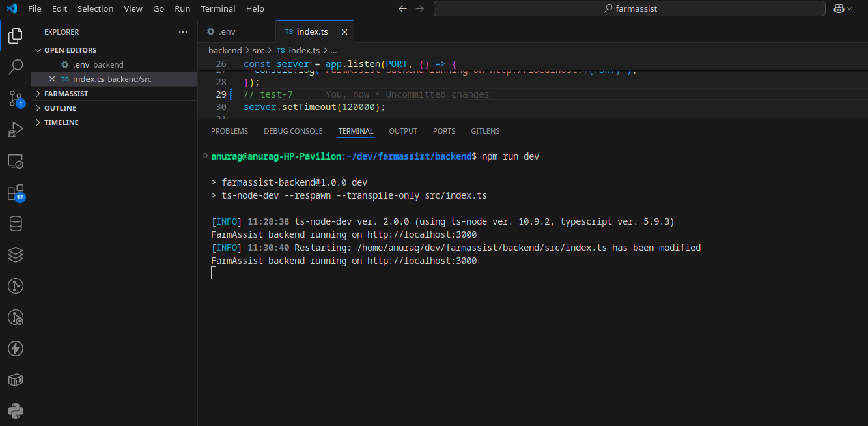Go forward using the right arrow
The image size is (868, 426).
pyautogui.click(x=420, y=8)
